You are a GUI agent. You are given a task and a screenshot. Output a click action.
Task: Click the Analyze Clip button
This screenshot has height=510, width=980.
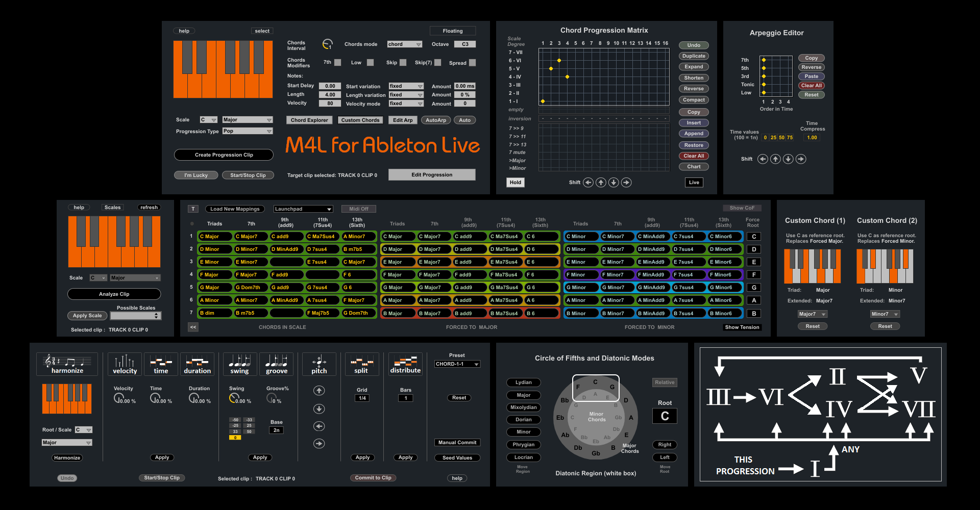click(114, 294)
